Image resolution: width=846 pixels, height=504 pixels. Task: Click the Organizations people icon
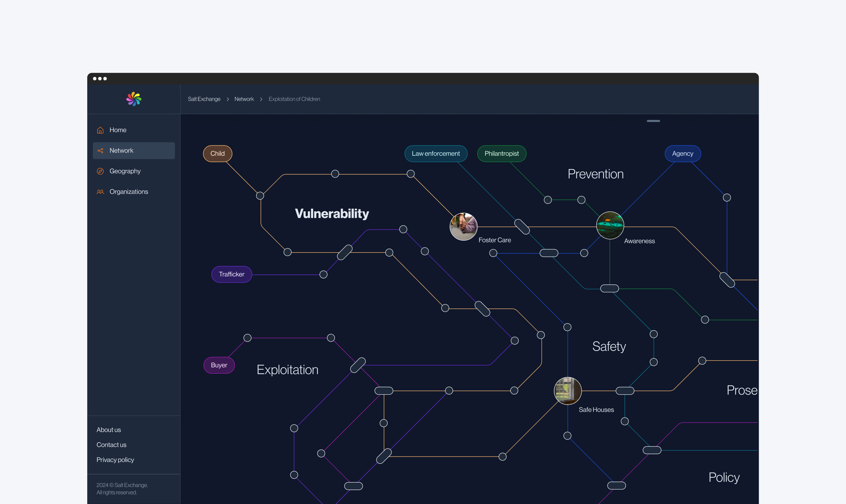click(x=100, y=192)
